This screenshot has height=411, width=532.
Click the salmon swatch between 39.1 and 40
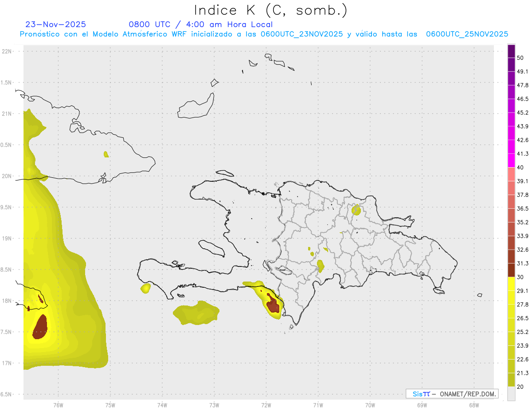(x=511, y=174)
